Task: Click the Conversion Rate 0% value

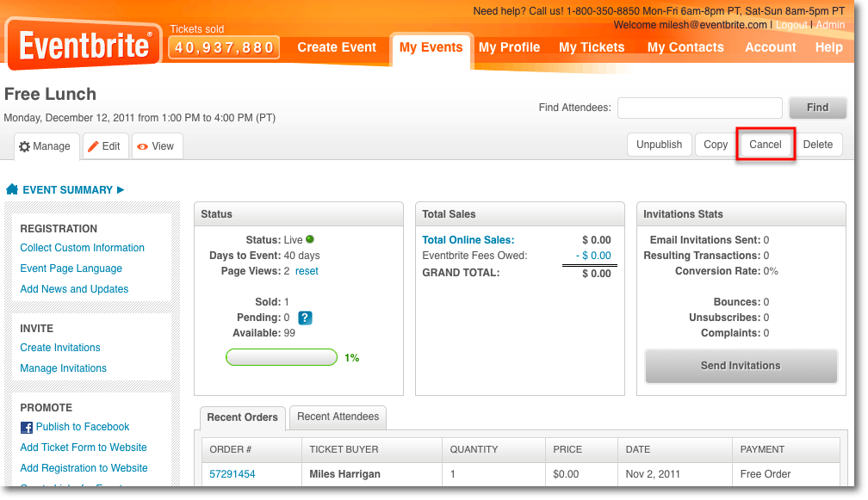Action: click(771, 271)
